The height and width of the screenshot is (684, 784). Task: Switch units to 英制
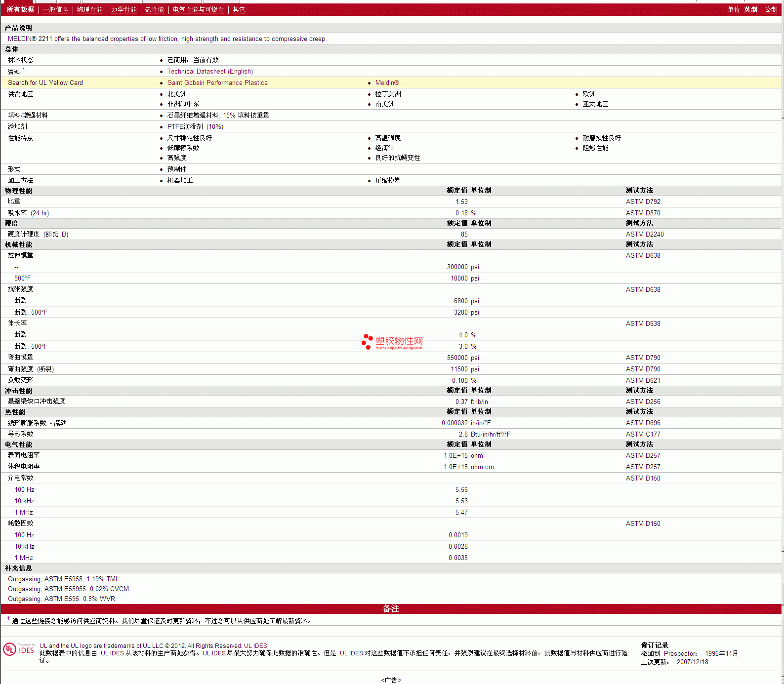click(750, 10)
